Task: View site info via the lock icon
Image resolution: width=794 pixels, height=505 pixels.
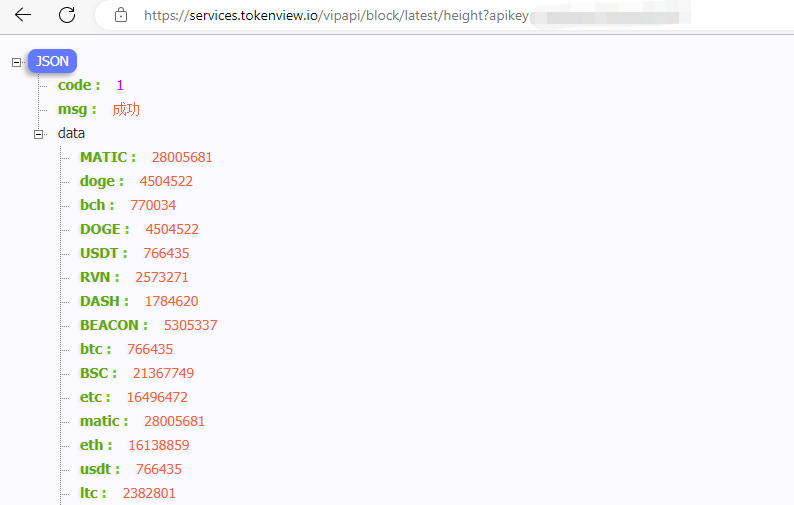Action: coord(121,15)
